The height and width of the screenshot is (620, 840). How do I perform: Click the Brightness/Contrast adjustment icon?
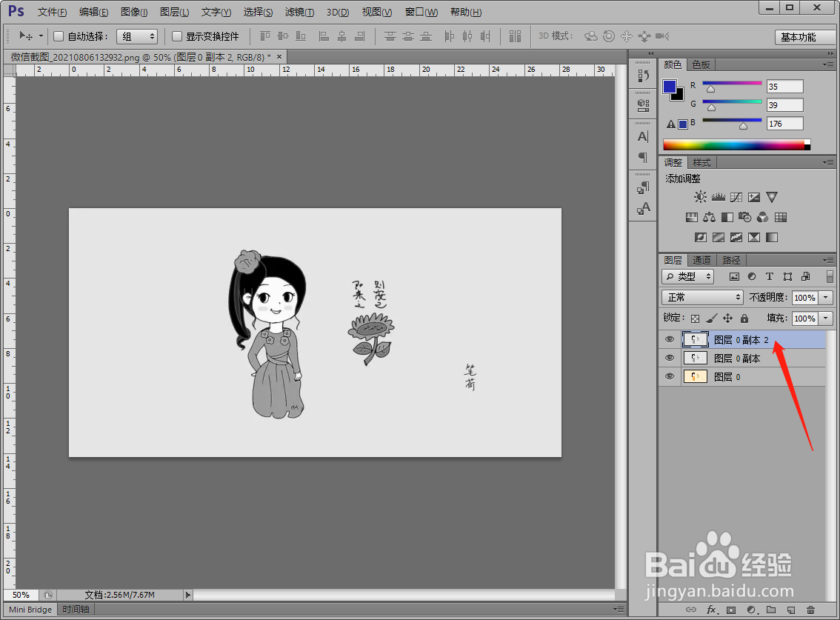(700, 197)
